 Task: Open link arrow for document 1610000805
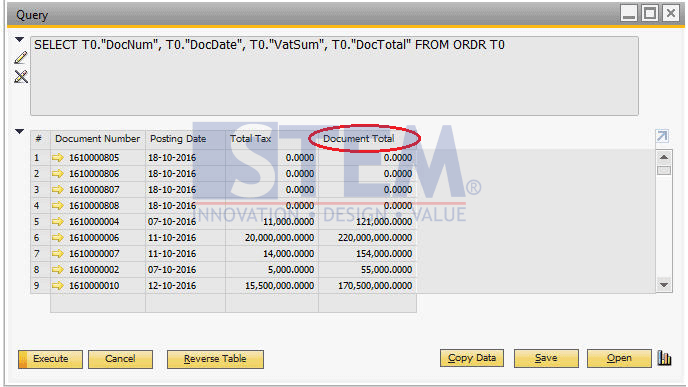coord(57,158)
